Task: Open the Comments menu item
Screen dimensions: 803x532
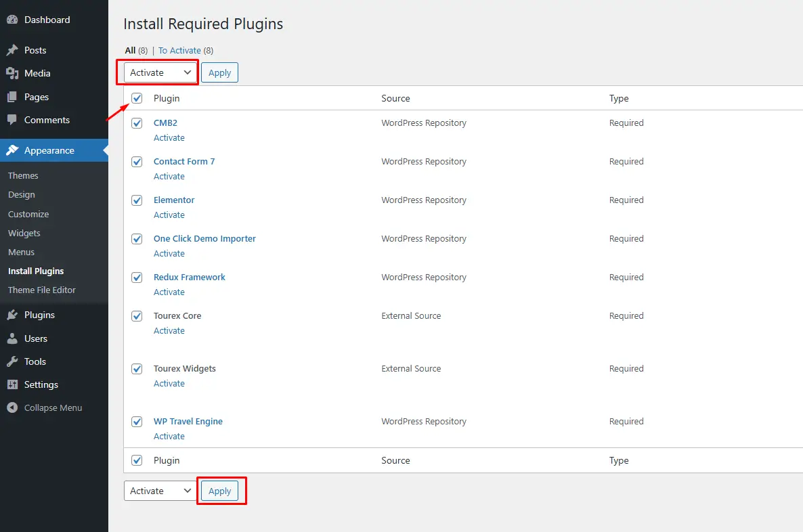Action: coord(47,120)
